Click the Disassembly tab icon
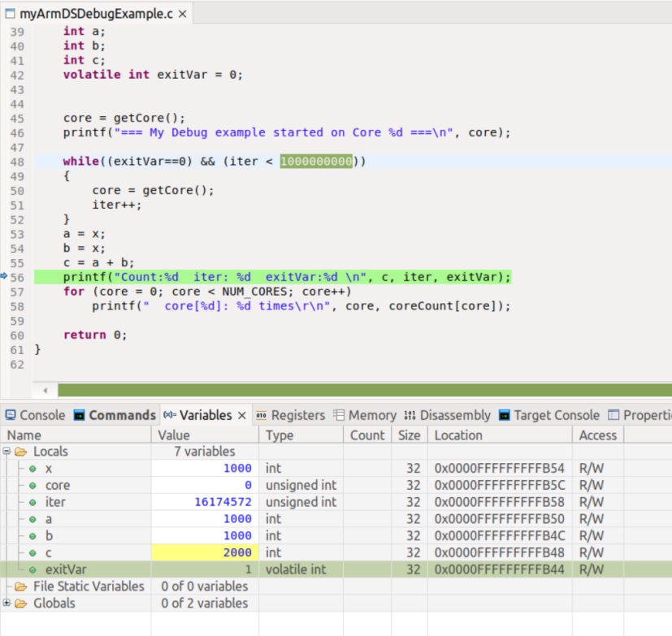Screen dimensions: 672x636 (410, 415)
